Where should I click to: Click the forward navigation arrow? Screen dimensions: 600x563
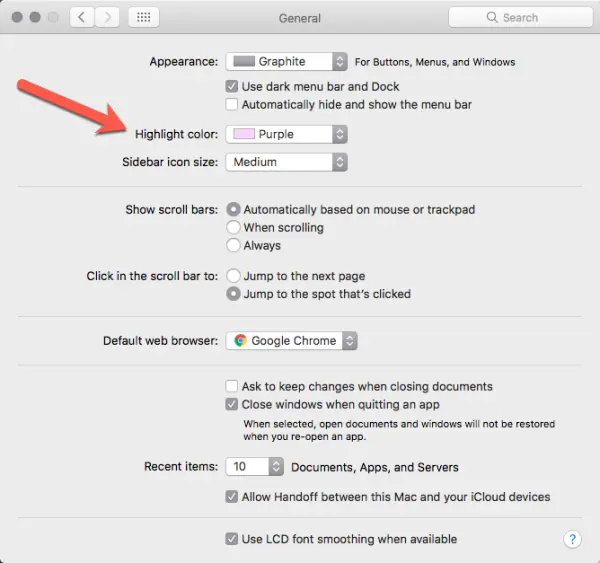point(107,17)
